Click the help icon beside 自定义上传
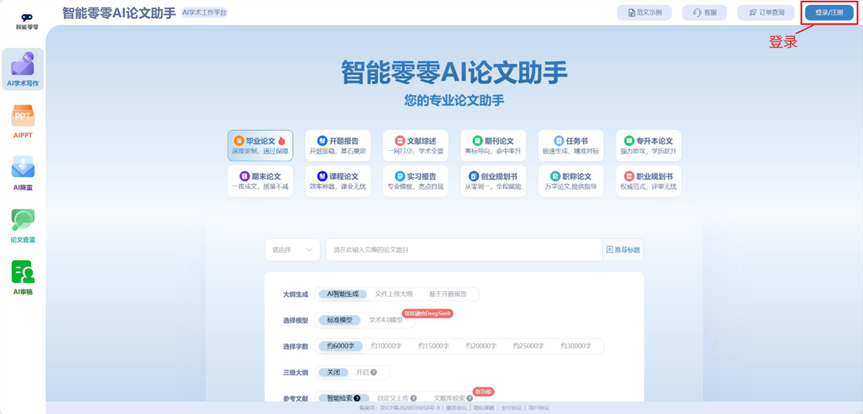The width and height of the screenshot is (863, 414). click(413, 398)
